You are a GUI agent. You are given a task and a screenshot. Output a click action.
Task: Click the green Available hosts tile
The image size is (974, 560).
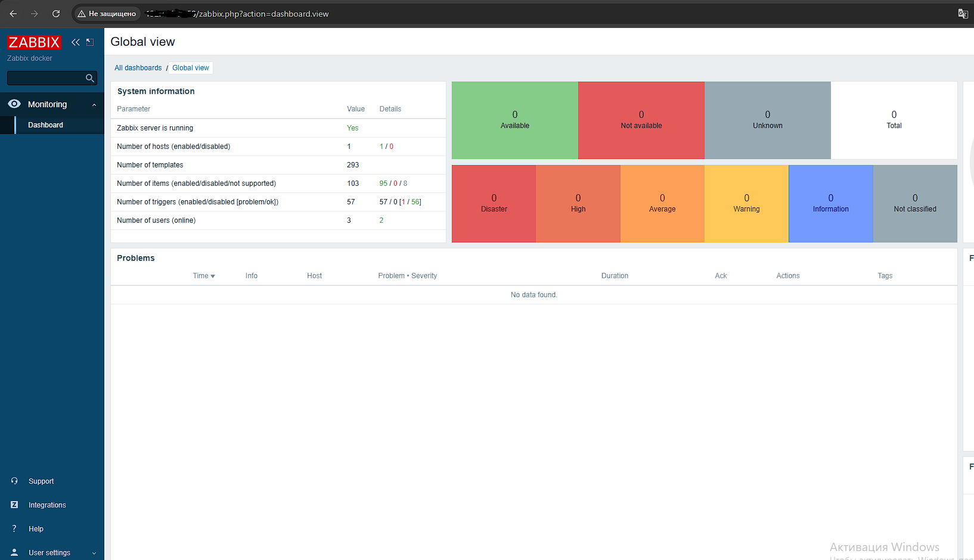pos(515,120)
